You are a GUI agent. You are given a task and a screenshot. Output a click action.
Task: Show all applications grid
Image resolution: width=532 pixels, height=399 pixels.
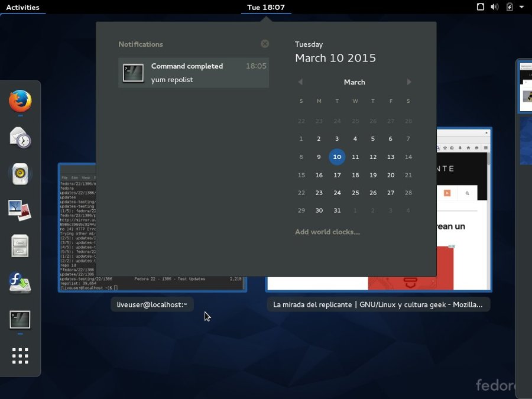point(20,356)
